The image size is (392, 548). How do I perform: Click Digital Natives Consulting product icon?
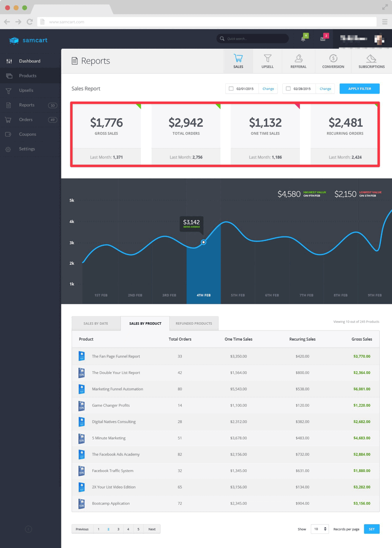82,422
